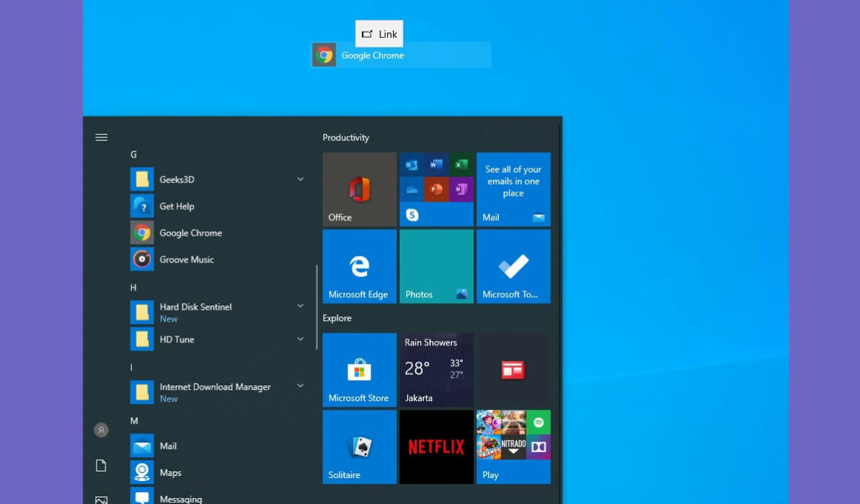Click the Link tooltip above Chrome
Screen dimensions: 860x504
pos(380,34)
